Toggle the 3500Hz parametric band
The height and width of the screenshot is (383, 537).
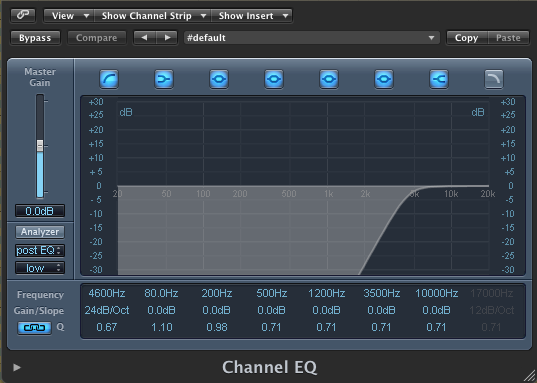[x=384, y=79]
